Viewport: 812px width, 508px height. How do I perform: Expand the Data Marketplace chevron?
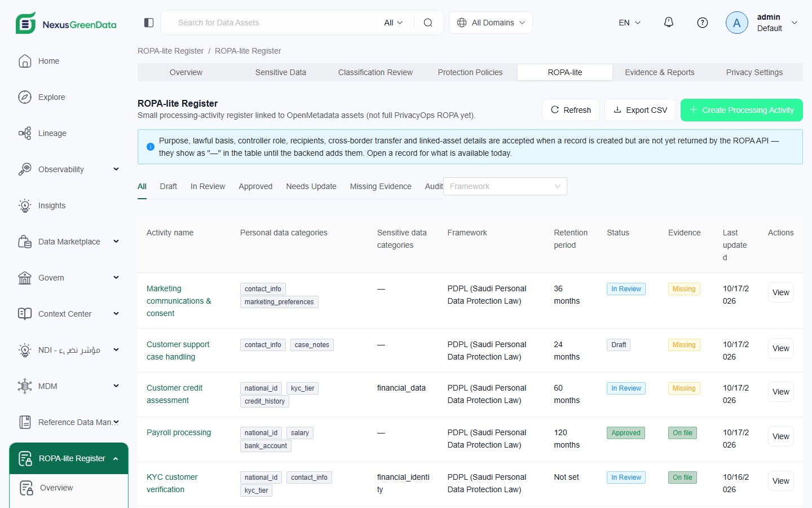[x=116, y=242]
